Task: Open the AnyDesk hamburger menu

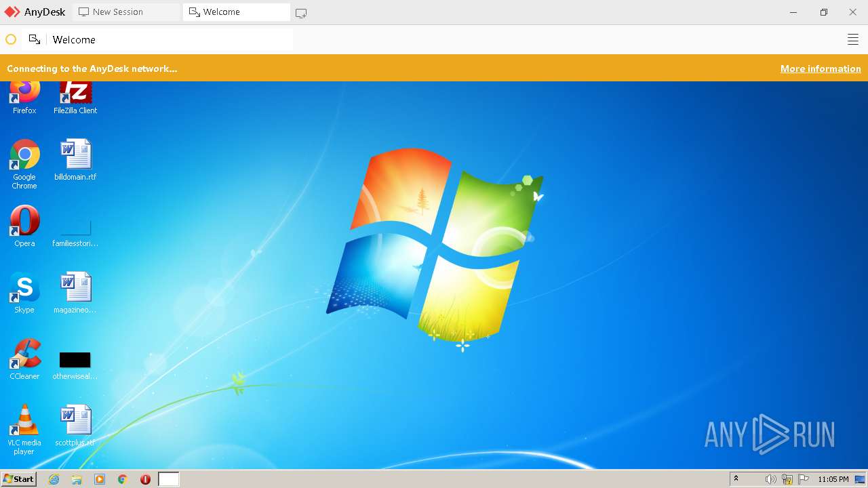Action: pos(853,39)
